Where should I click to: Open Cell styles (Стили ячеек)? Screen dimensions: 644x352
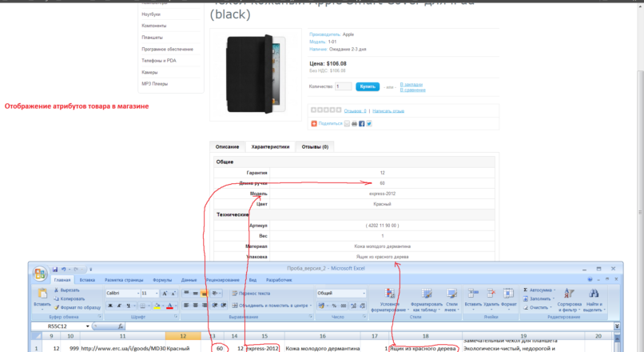[451, 300]
